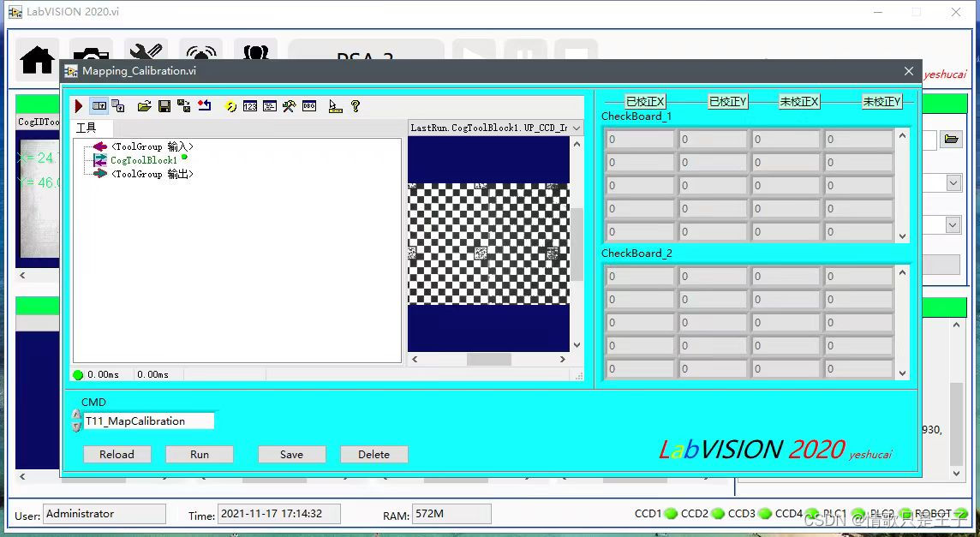
Task: Run the CogToolBlock with the red arrow icon
Action: click(79, 105)
